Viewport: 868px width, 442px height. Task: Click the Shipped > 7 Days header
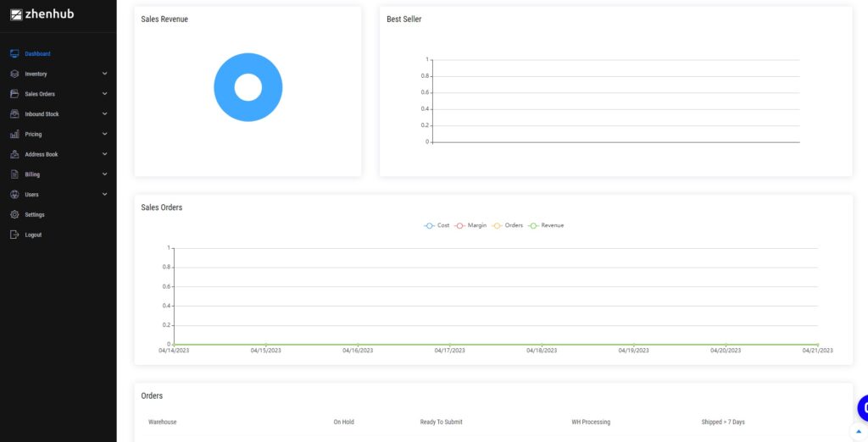723,422
